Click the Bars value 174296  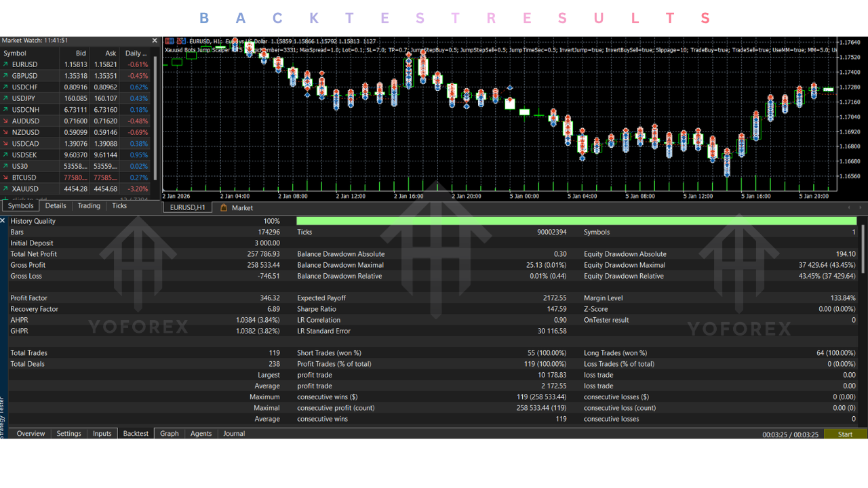[x=269, y=232]
